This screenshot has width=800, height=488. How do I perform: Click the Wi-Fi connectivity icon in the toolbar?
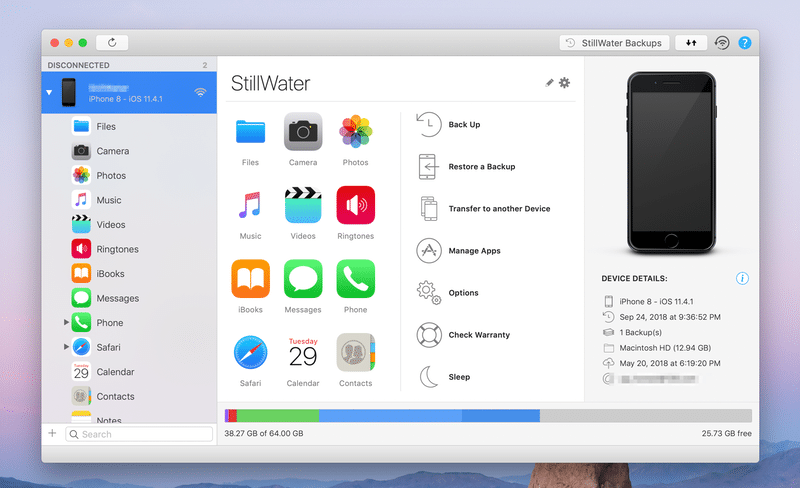[722, 43]
